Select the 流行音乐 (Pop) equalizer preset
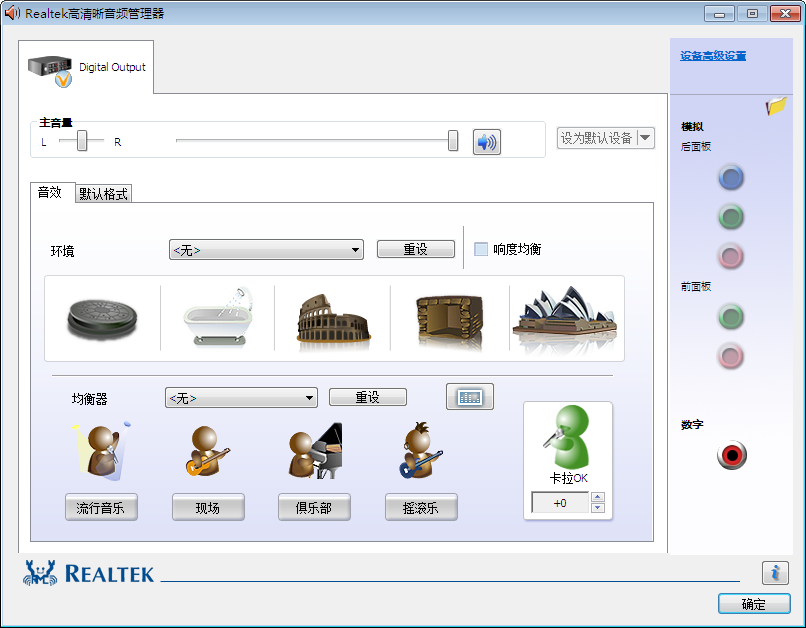The width and height of the screenshot is (806, 628). point(100,507)
